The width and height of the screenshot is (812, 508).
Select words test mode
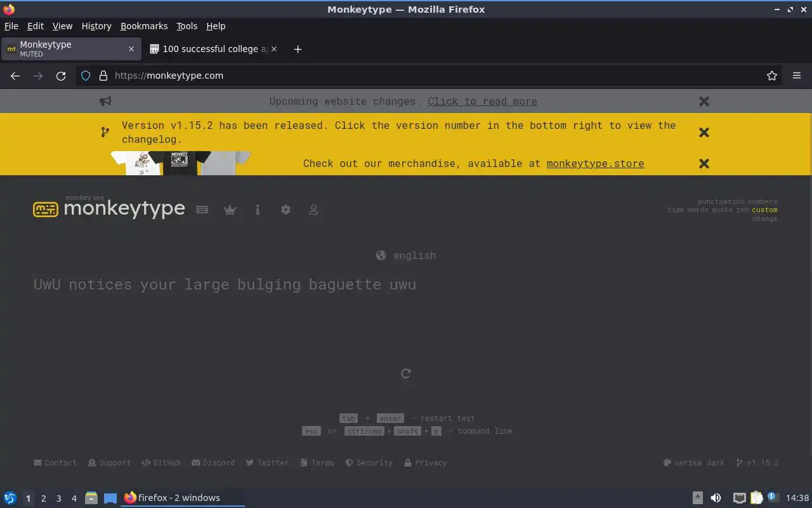pos(698,210)
